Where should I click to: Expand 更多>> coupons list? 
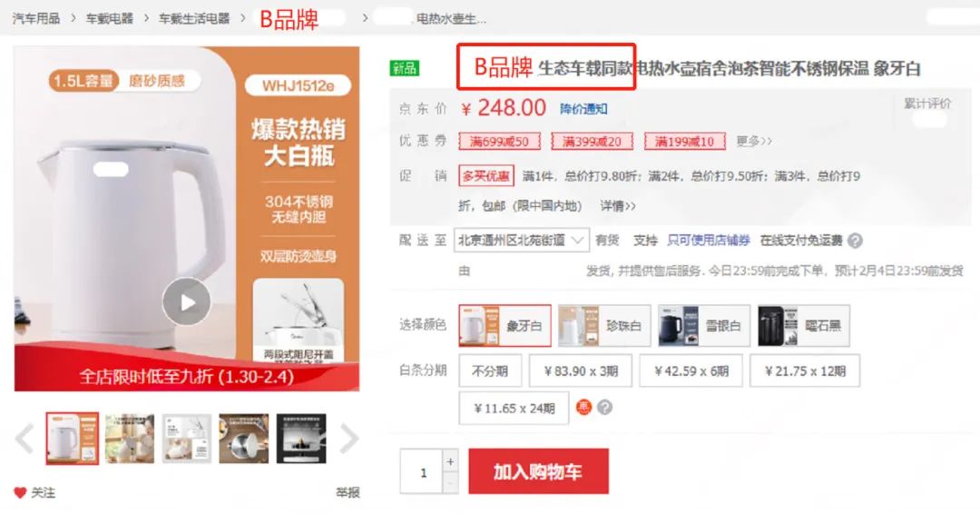(x=754, y=142)
